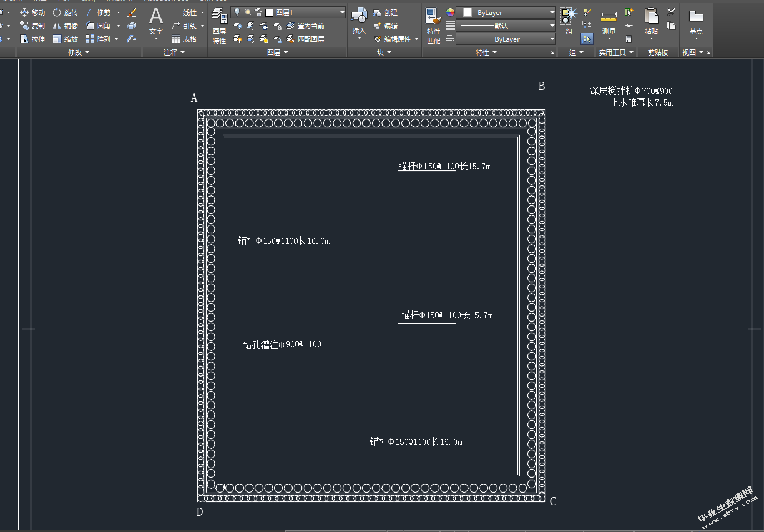This screenshot has width=764, height=532.
Task: Select the Copy (复制) modify tool
Action: [32, 26]
